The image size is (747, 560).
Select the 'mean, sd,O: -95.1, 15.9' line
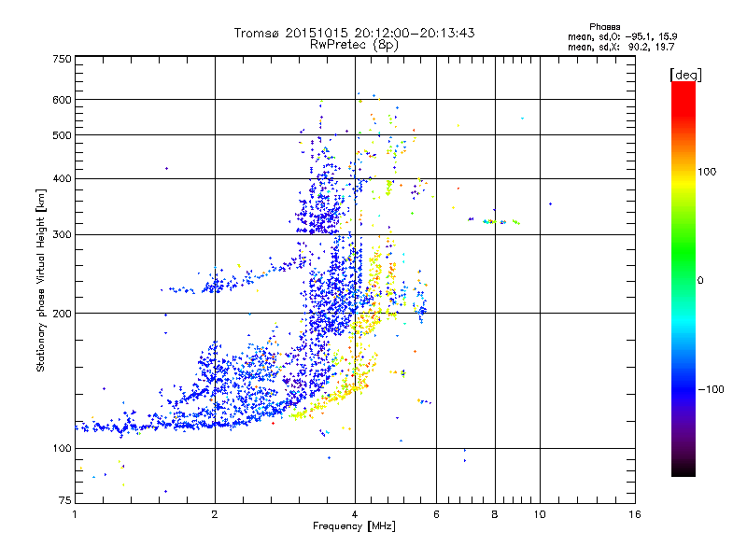(622, 36)
